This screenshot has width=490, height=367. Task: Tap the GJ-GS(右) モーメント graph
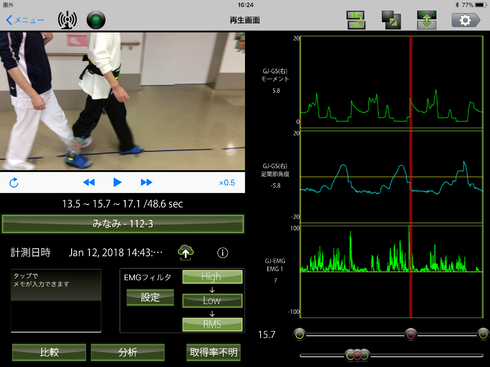point(392,82)
